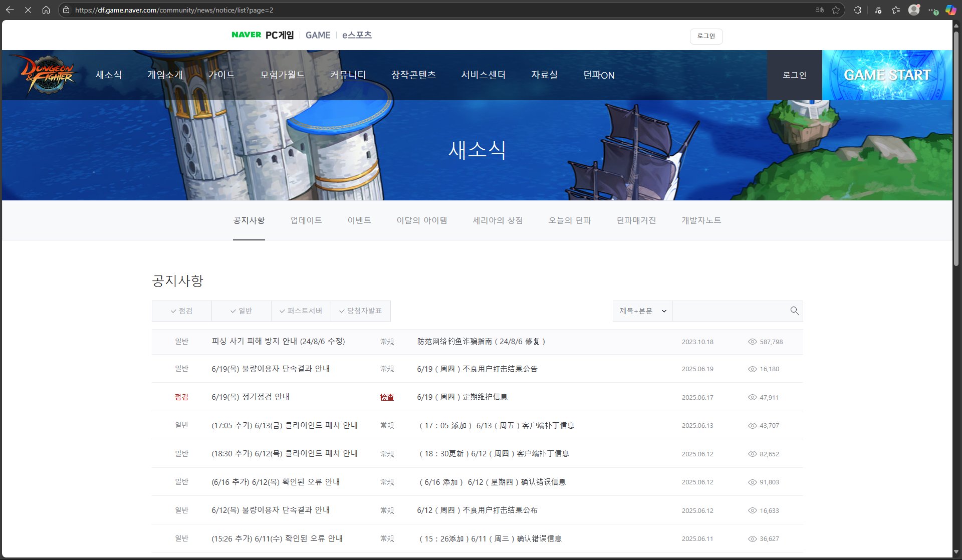
Task: Open the browser profile avatar
Action: point(914,10)
